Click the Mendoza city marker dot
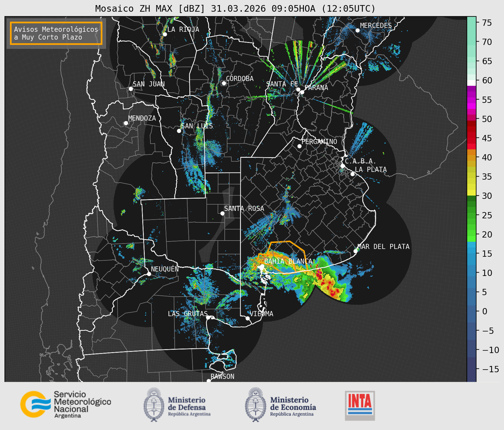 pos(126,123)
